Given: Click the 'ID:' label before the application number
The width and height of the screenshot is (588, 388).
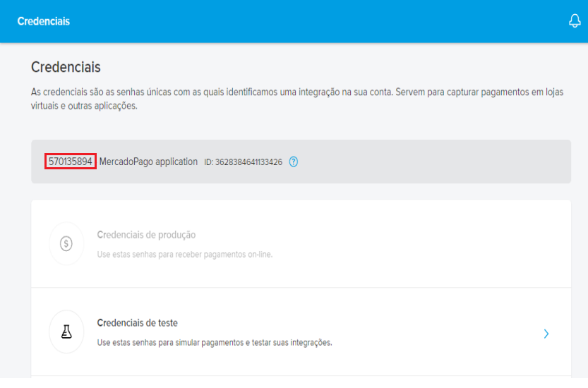Looking at the screenshot, I should 208,162.
